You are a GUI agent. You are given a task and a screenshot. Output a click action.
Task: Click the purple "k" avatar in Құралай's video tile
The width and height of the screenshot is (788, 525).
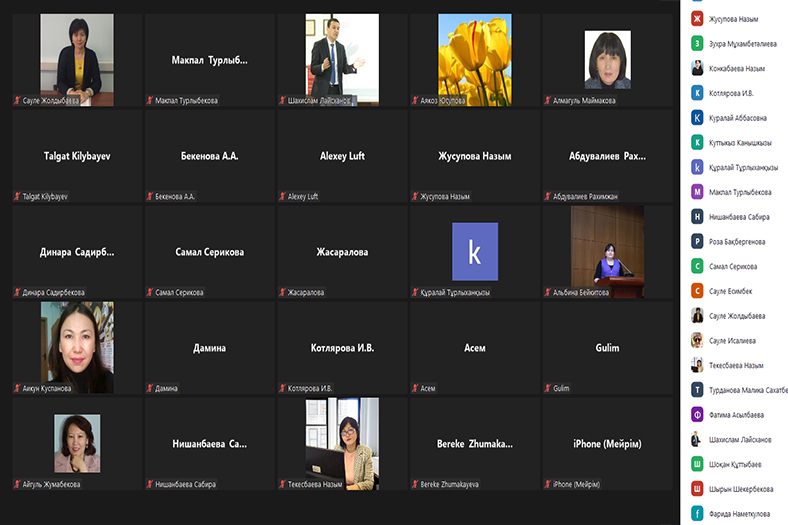coord(474,252)
